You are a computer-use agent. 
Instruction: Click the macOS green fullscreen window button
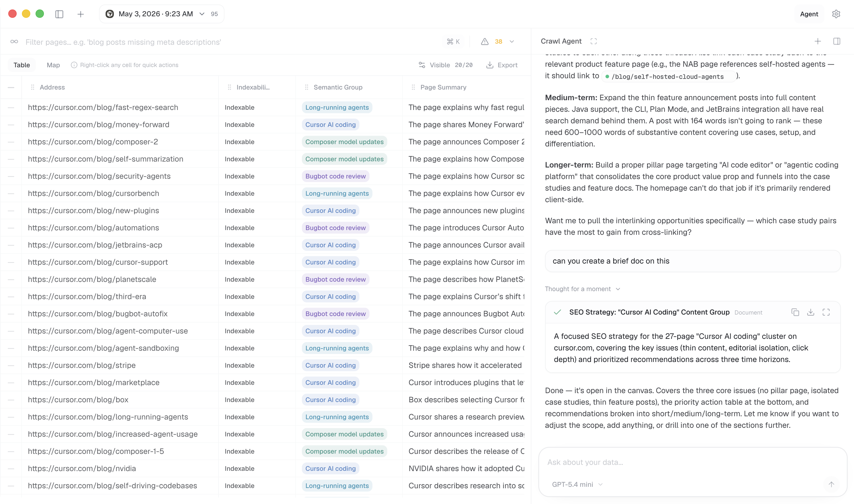tap(40, 14)
